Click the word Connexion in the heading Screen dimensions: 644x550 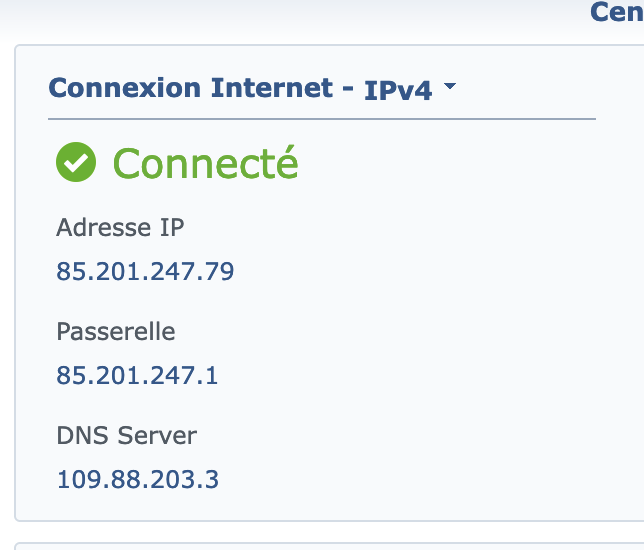pyautogui.click(x=125, y=88)
